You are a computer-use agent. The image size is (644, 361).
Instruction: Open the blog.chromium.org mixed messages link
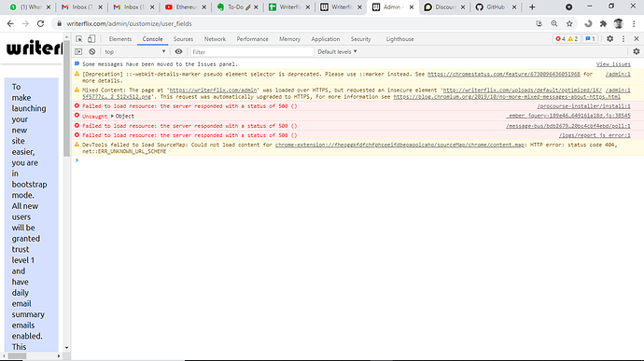click(x=507, y=97)
